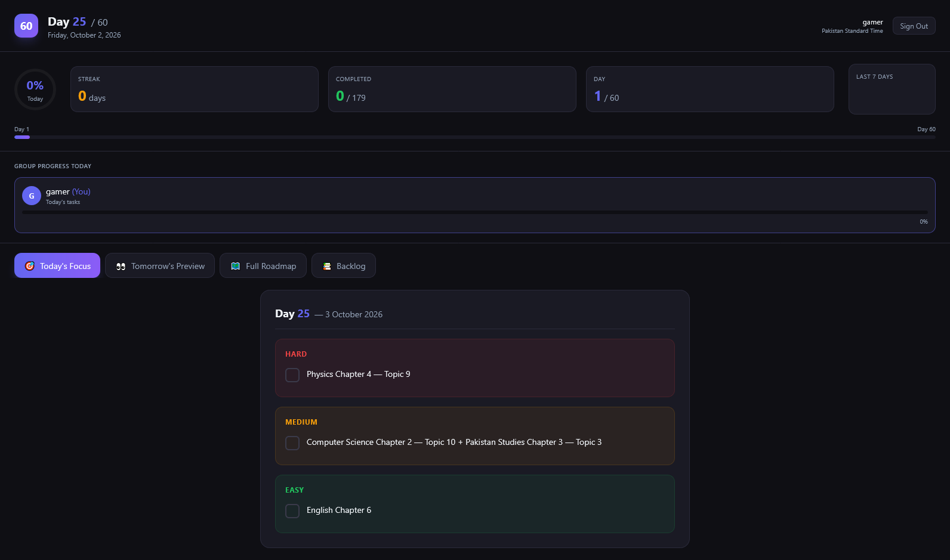Click the gamer username in header
The width and height of the screenshot is (950, 560).
click(x=872, y=22)
